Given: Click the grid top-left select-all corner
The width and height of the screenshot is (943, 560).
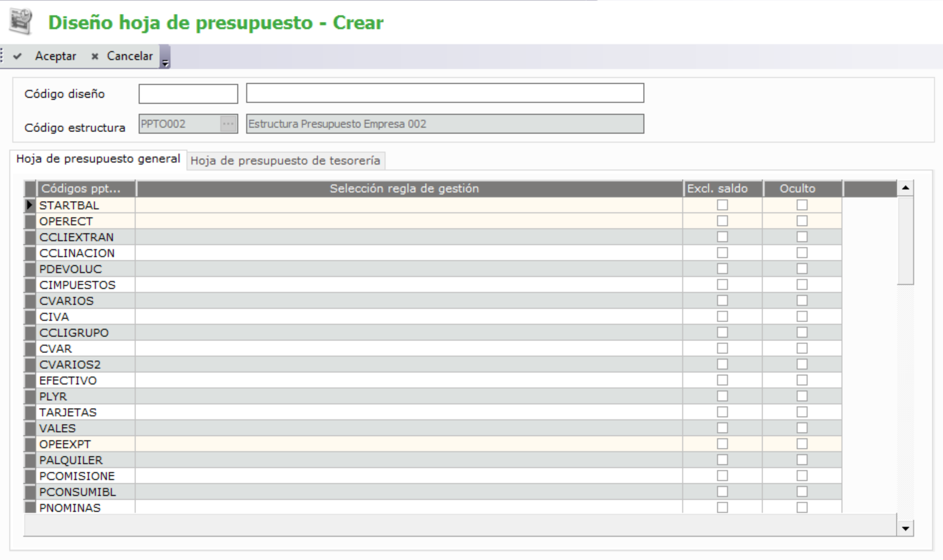Looking at the screenshot, I should coord(30,189).
